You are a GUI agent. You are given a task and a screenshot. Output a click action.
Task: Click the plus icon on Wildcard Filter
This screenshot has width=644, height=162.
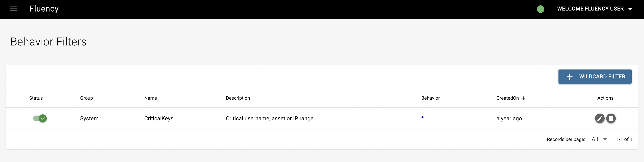tap(569, 77)
